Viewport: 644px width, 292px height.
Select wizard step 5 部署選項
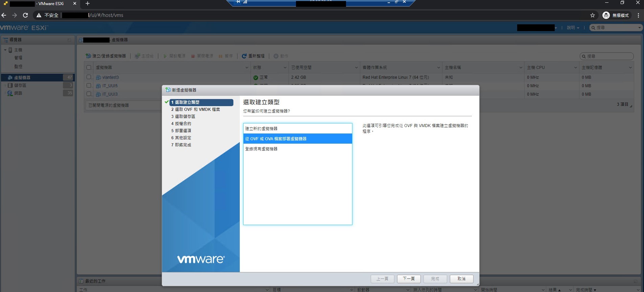click(181, 131)
